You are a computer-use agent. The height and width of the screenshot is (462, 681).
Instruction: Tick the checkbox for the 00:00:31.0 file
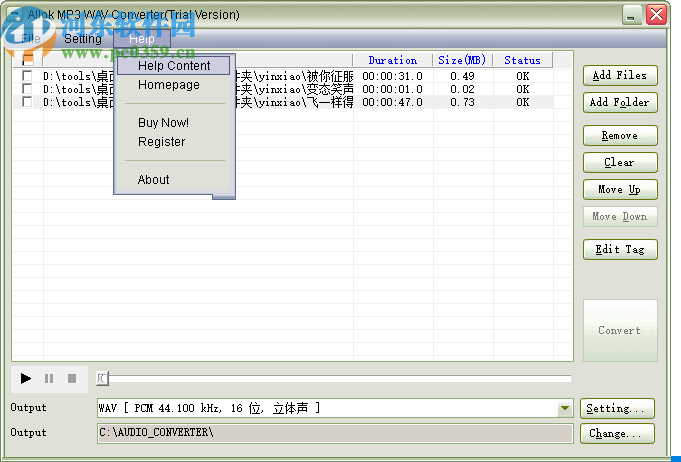click(x=27, y=76)
